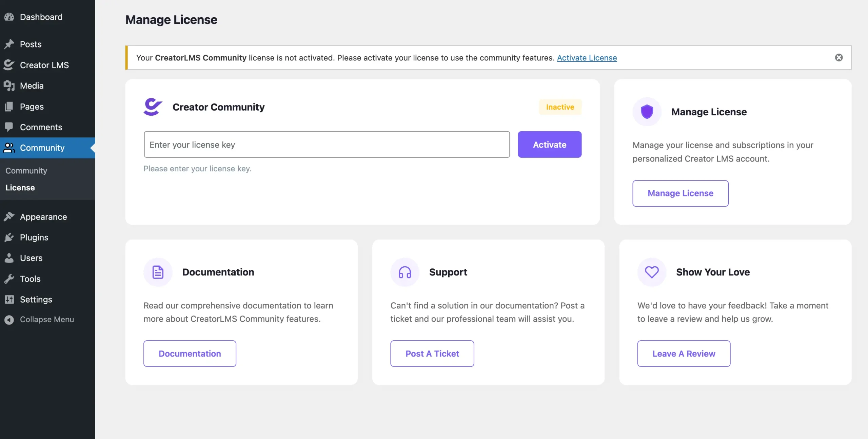Click the Users sidebar icon
The width and height of the screenshot is (868, 439).
(9, 258)
